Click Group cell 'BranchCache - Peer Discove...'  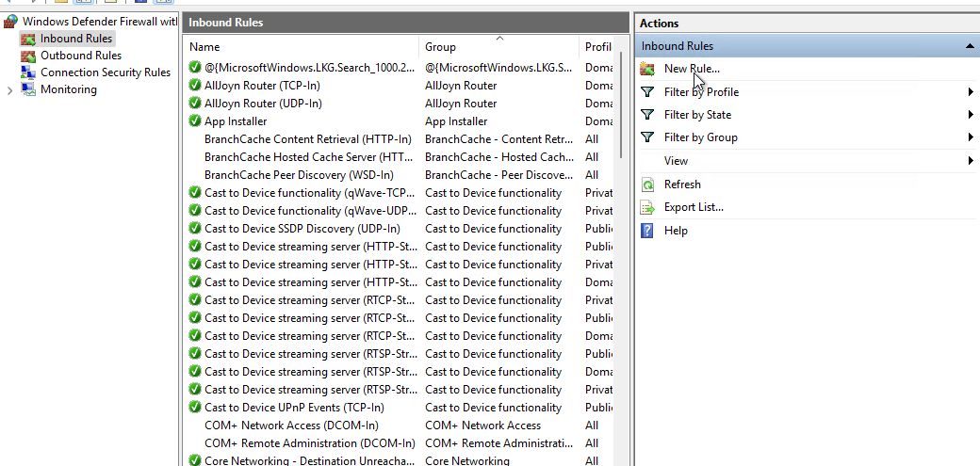tap(498, 175)
